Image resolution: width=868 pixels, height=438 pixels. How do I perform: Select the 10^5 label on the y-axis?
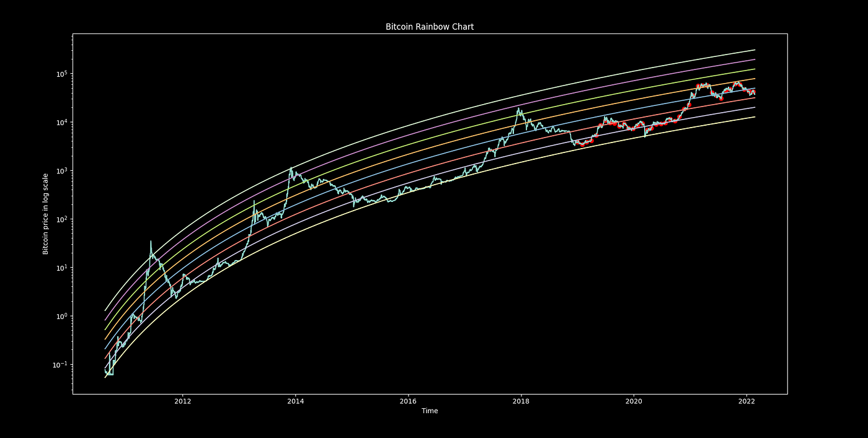pos(62,72)
